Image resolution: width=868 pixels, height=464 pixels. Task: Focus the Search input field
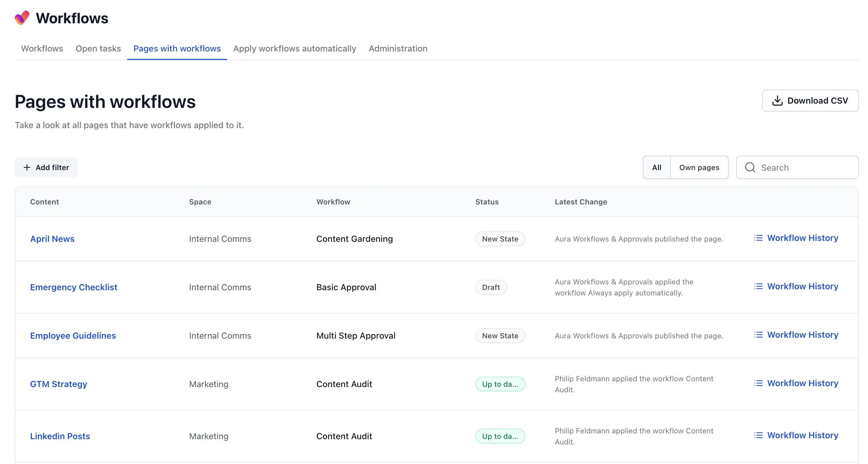pyautogui.click(x=797, y=167)
